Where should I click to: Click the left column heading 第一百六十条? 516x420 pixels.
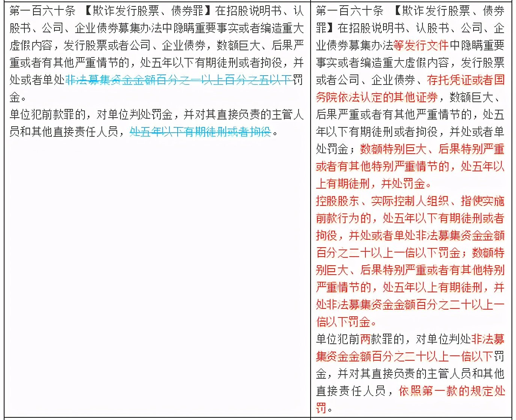pos(42,11)
